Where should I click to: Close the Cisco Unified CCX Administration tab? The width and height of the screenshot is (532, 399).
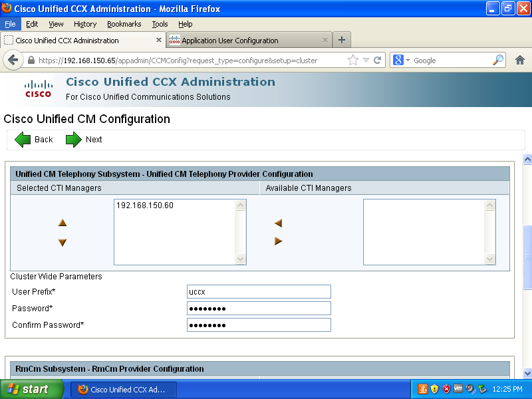158,40
